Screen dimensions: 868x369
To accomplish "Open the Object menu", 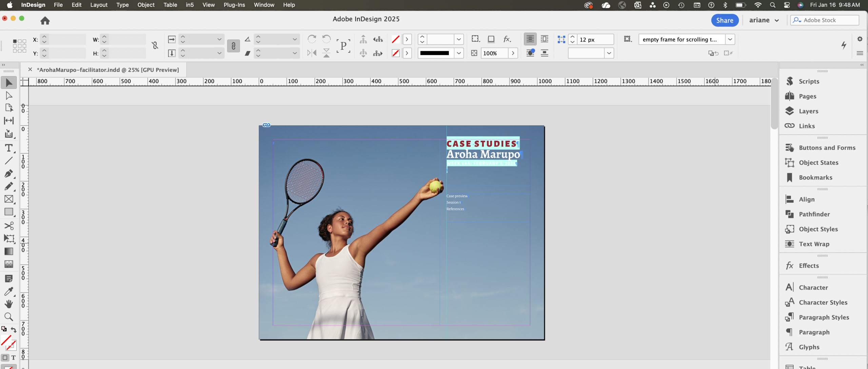I will click(x=146, y=5).
